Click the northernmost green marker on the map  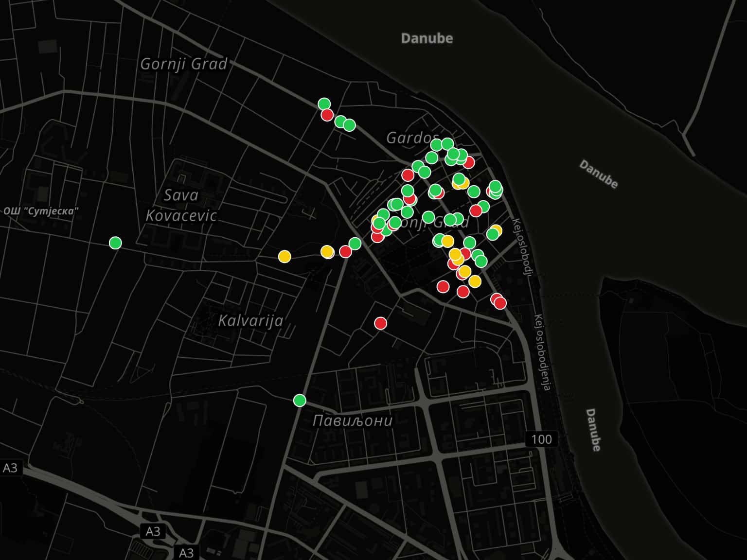pos(324,104)
